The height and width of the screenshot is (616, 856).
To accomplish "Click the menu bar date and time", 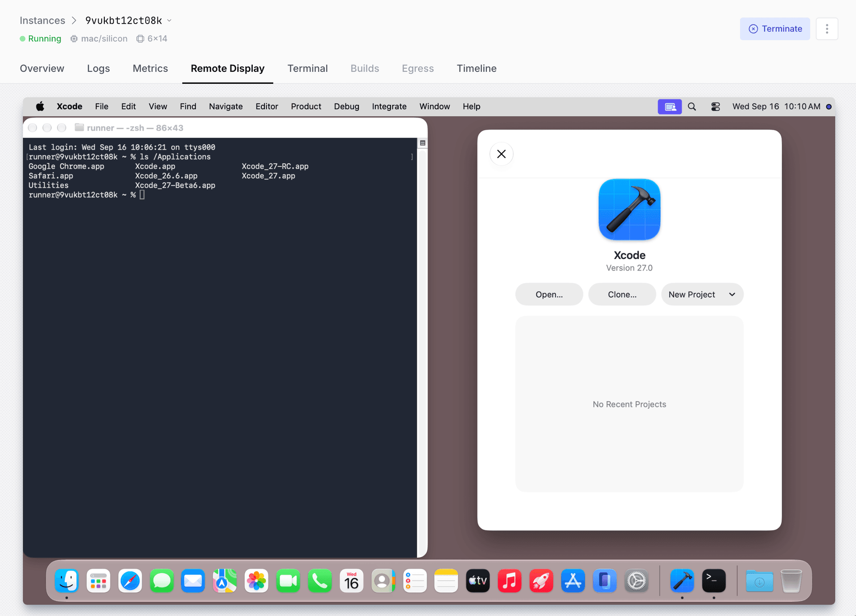I will (776, 107).
